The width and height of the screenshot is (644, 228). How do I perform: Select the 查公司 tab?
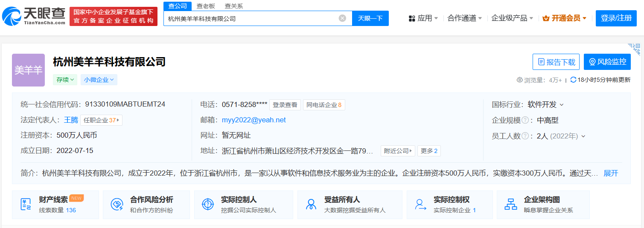(178, 6)
